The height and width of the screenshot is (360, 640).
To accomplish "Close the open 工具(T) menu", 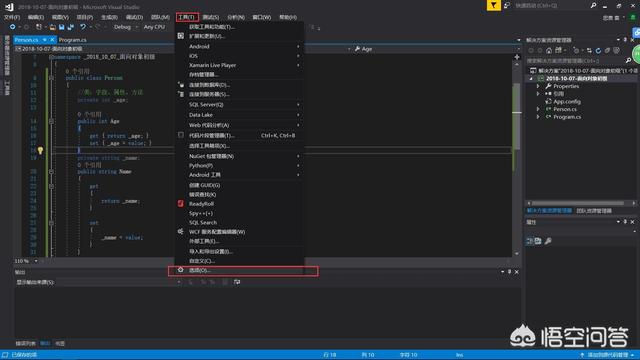I will [187, 17].
